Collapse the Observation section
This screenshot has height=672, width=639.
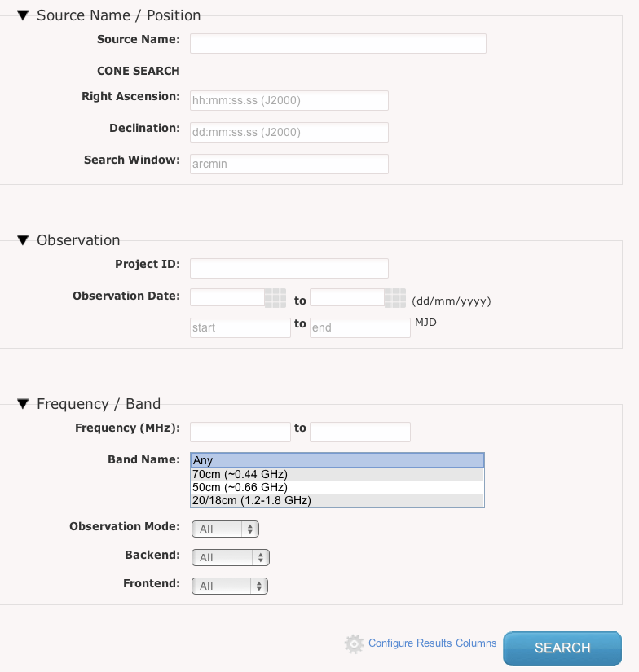[23, 239]
